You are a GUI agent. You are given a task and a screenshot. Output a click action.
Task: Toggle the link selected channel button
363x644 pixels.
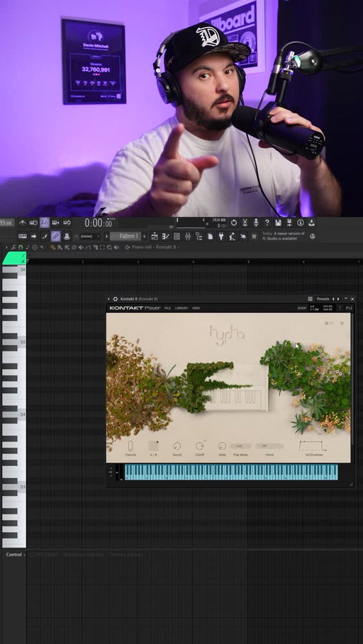pos(55,236)
